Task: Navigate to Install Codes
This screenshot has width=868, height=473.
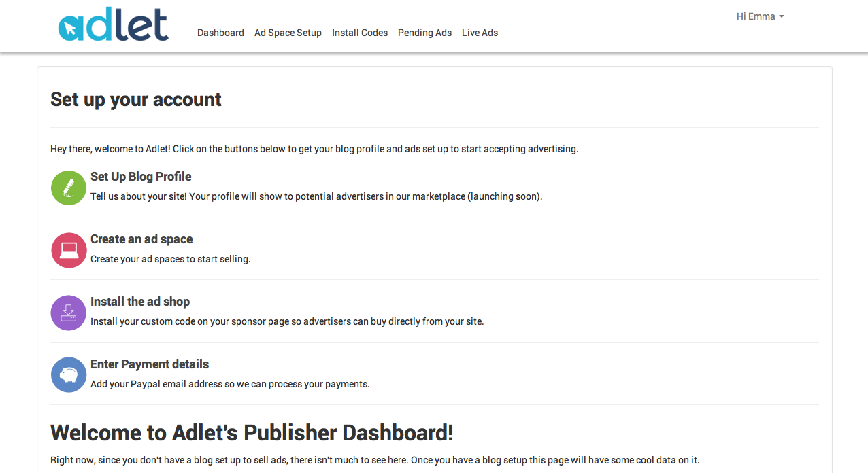Action: tap(360, 33)
